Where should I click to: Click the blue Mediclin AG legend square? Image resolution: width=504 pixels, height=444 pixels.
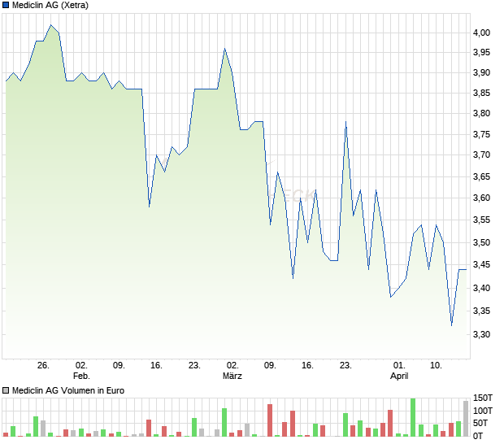click(6, 5)
